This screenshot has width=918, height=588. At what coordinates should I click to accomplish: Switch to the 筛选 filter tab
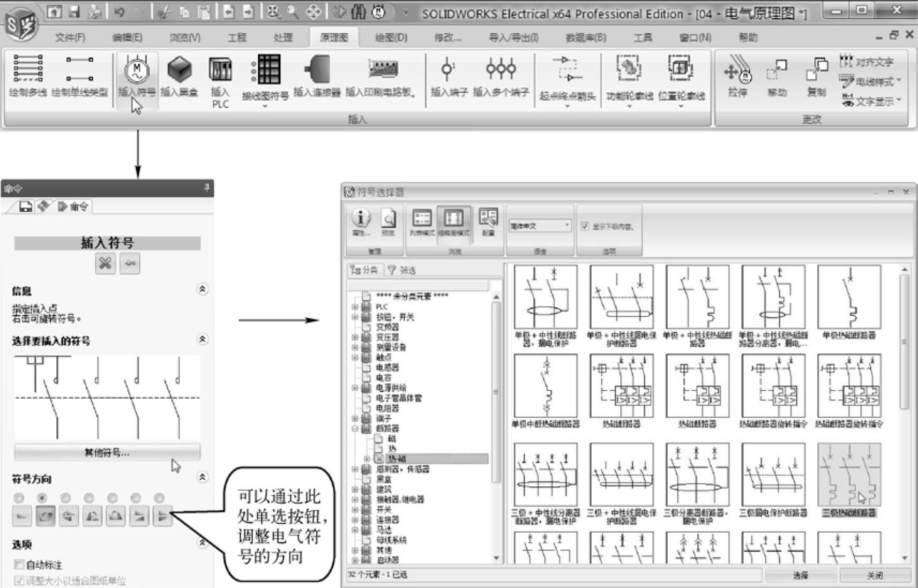tap(402, 270)
